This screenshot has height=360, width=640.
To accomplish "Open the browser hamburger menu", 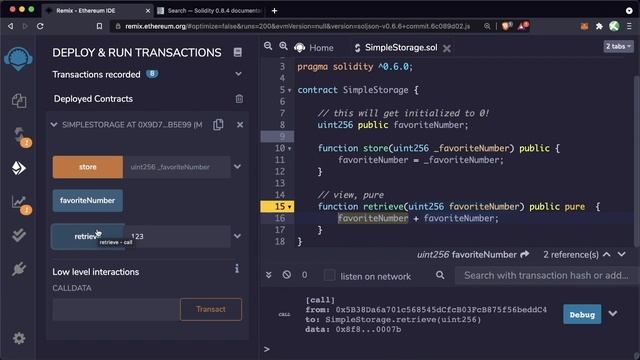I will 629,26.
